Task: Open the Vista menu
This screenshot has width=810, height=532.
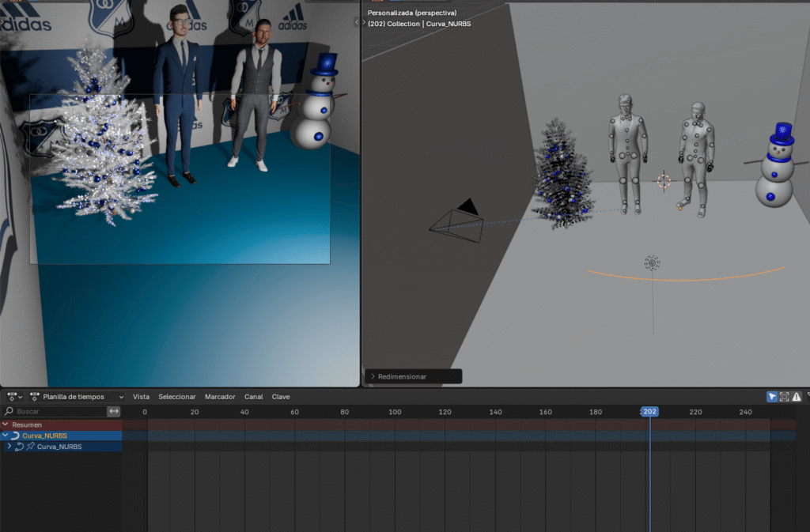Action: click(141, 397)
